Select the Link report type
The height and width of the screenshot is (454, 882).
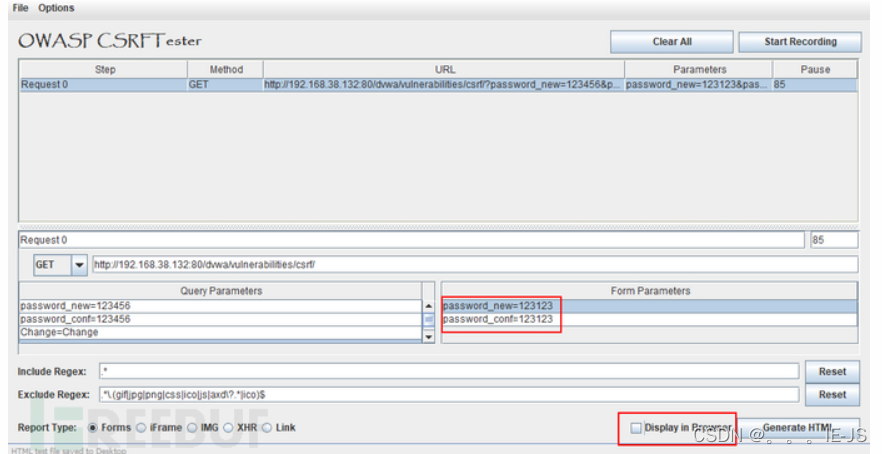[267, 428]
